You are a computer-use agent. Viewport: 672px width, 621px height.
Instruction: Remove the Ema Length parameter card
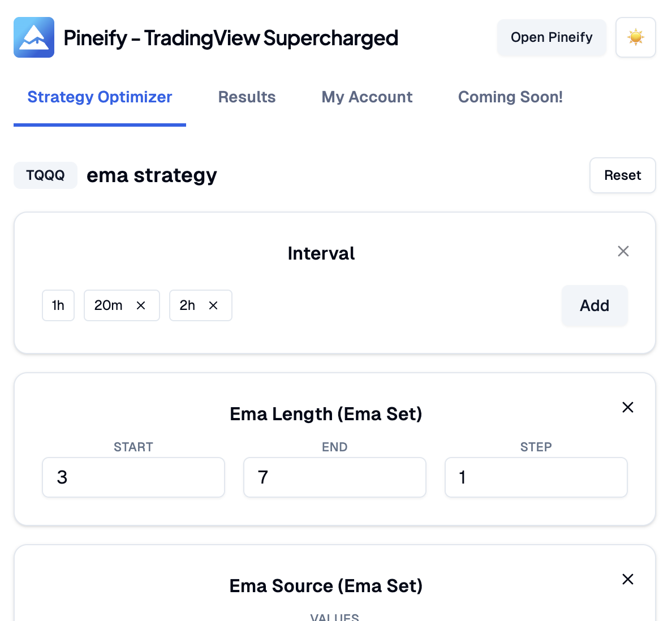[627, 407]
